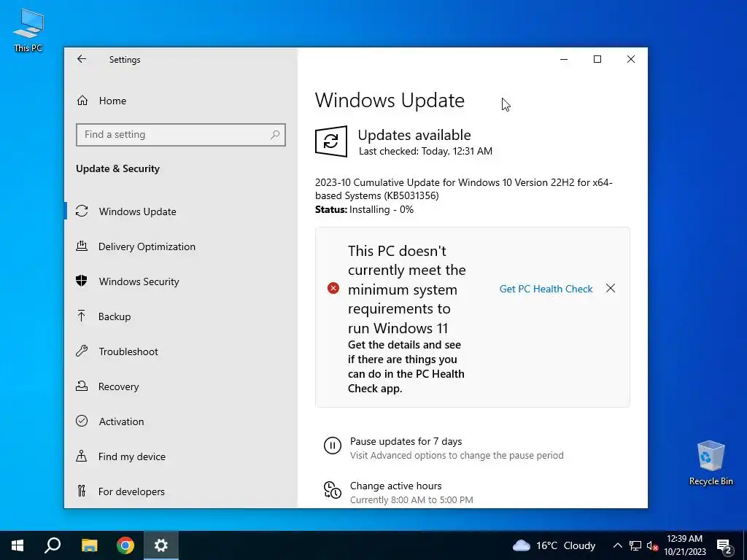Launch File Explorer from taskbar

tap(89, 545)
